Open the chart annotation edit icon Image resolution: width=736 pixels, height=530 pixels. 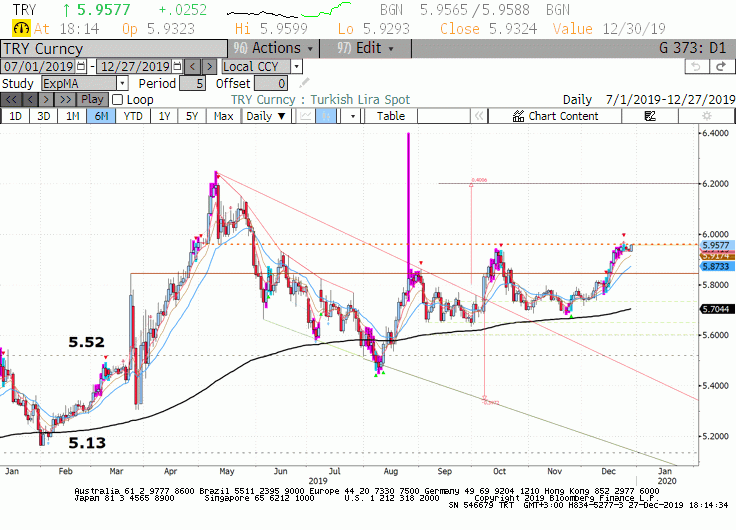point(650,116)
